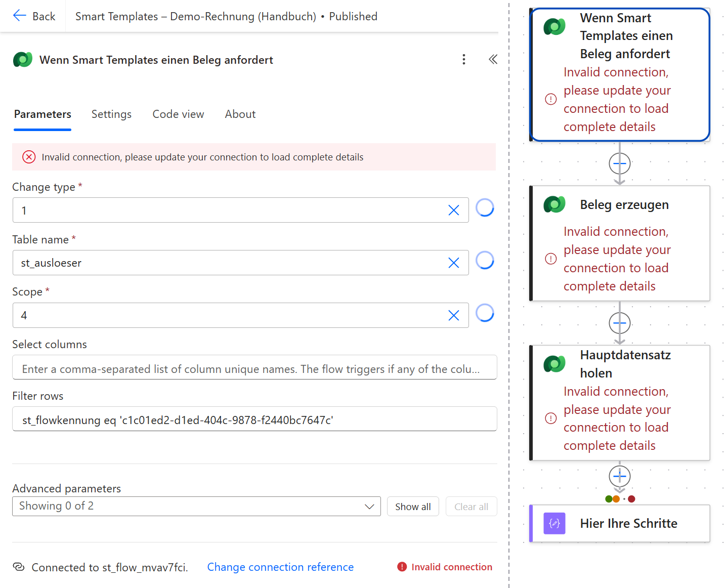Click the scope icon on Hier Ihre Schritte

[554, 523]
